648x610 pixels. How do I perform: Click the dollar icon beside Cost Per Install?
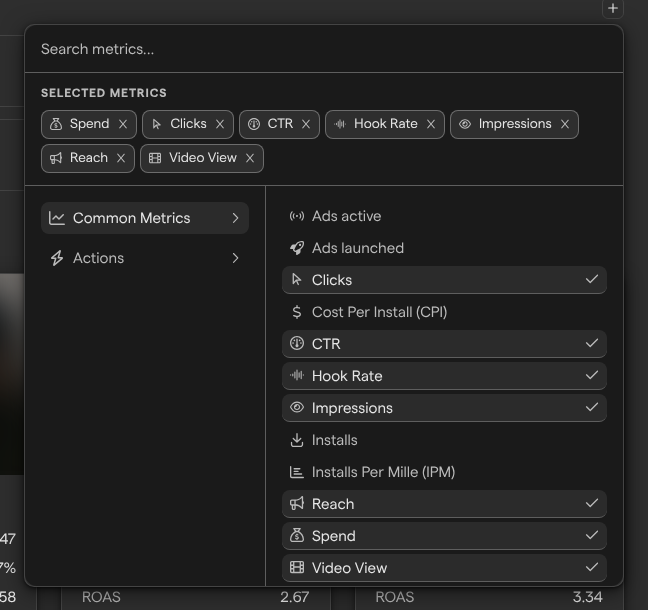point(297,312)
